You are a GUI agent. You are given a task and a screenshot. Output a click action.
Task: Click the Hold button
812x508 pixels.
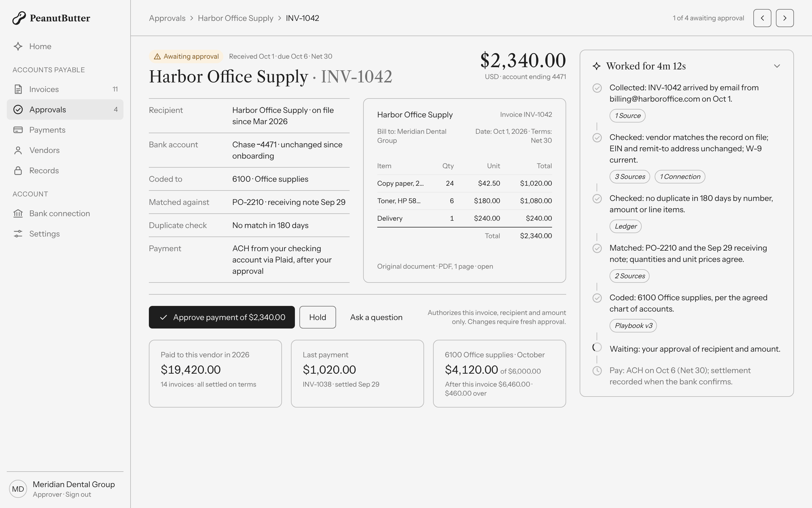tap(317, 317)
